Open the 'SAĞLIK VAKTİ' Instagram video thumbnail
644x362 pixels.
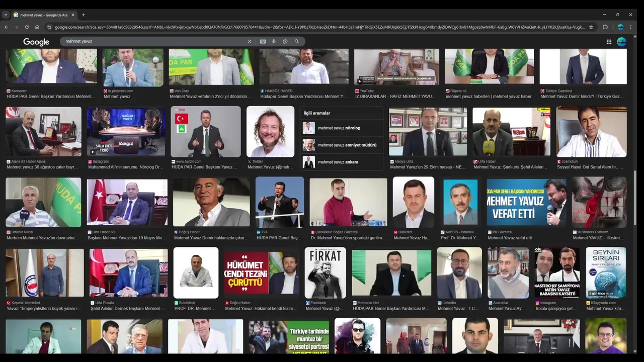pos(126,132)
